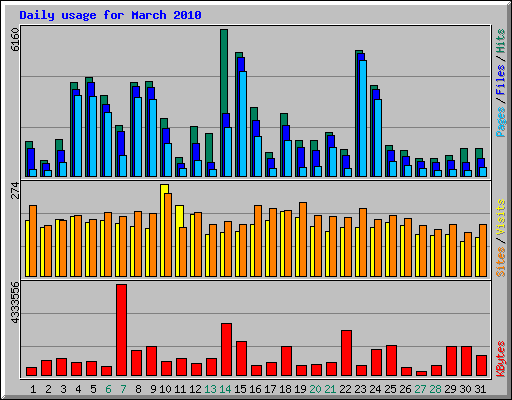Click green weekend day label 21

click(330, 389)
